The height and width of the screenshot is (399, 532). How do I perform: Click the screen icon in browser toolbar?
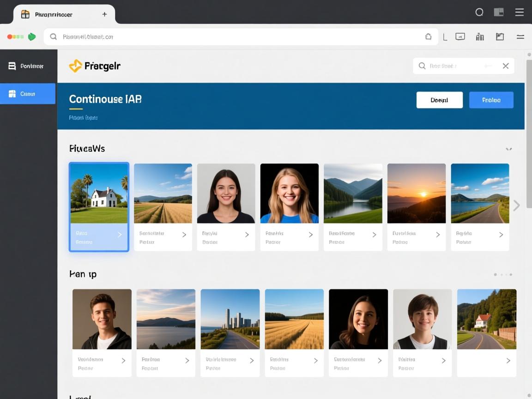[x=460, y=37]
